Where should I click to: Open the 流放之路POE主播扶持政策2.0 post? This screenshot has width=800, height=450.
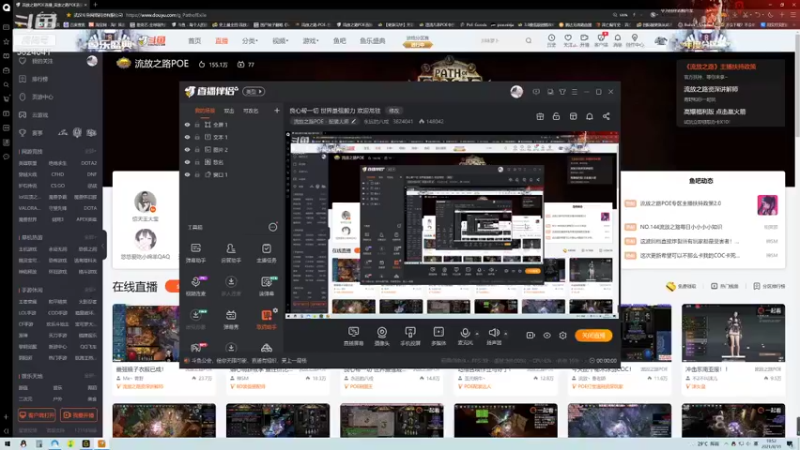pos(680,203)
